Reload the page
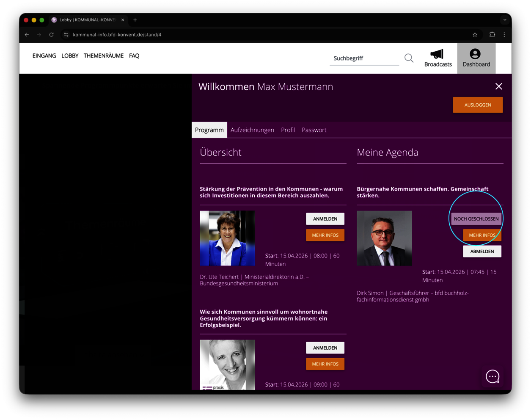531x420 pixels. [x=52, y=35]
